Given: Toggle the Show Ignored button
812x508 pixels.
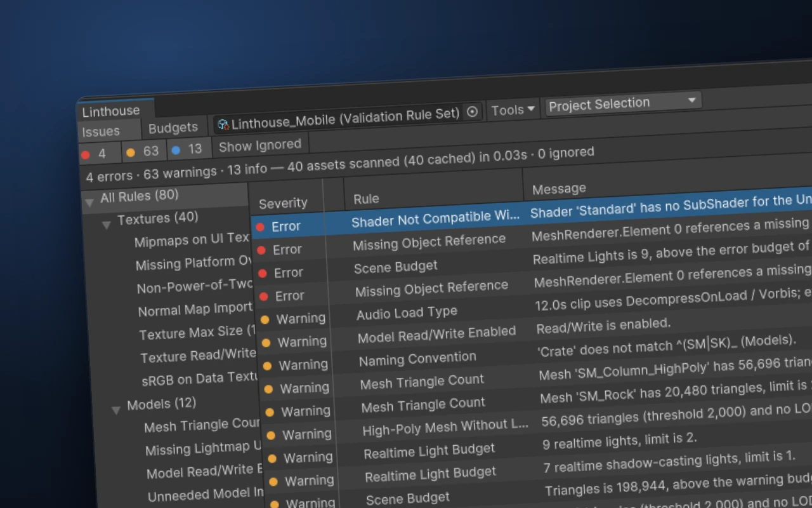Looking at the screenshot, I should (260, 145).
